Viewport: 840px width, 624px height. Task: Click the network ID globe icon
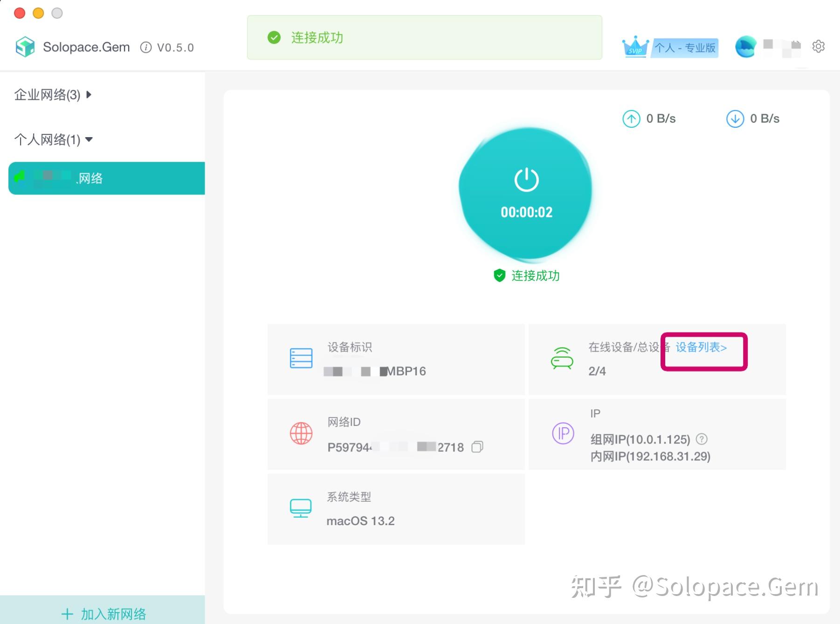click(x=301, y=433)
